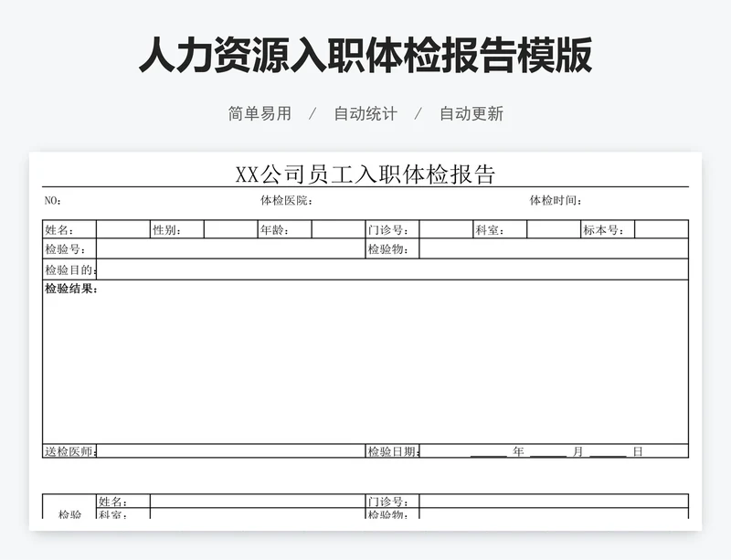Click the blank line before 年
This screenshot has width=731, height=560.
pyautogui.click(x=488, y=456)
